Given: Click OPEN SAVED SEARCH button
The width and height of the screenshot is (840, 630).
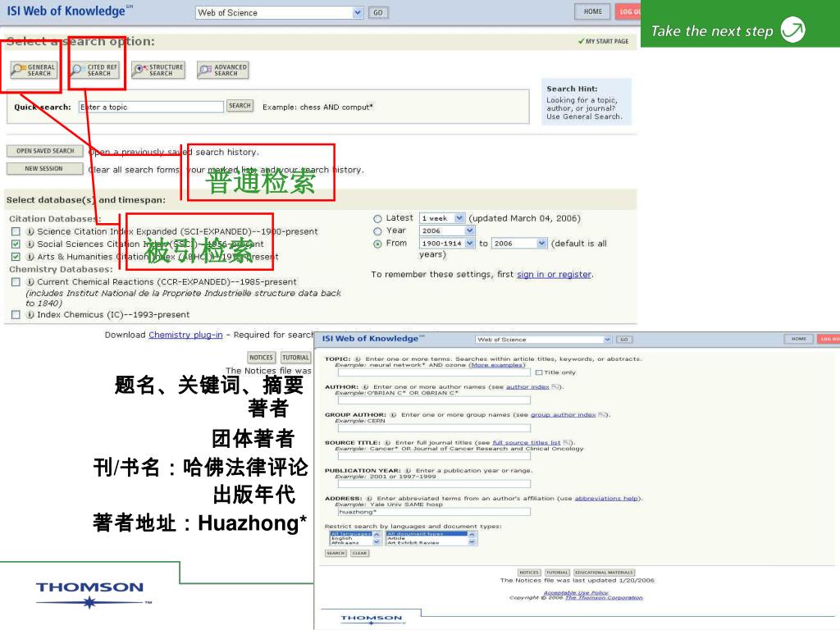Looking at the screenshot, I should click(x=45, y=151).
